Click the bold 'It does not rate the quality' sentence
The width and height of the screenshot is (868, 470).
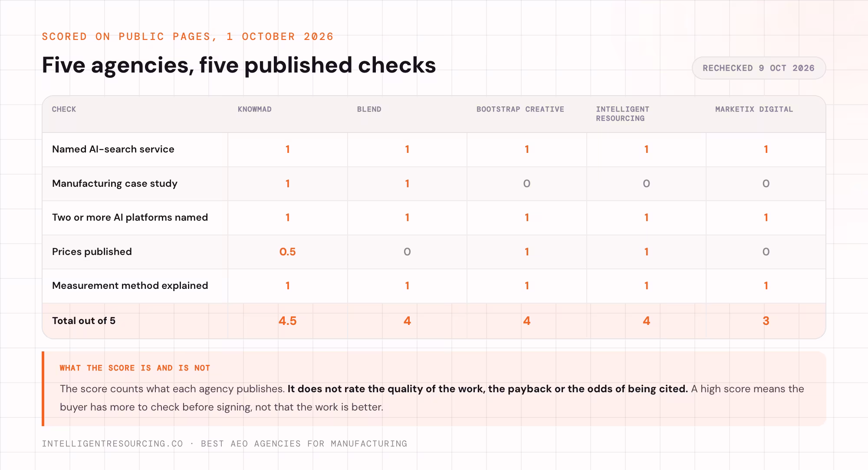[x=488, y=389]
